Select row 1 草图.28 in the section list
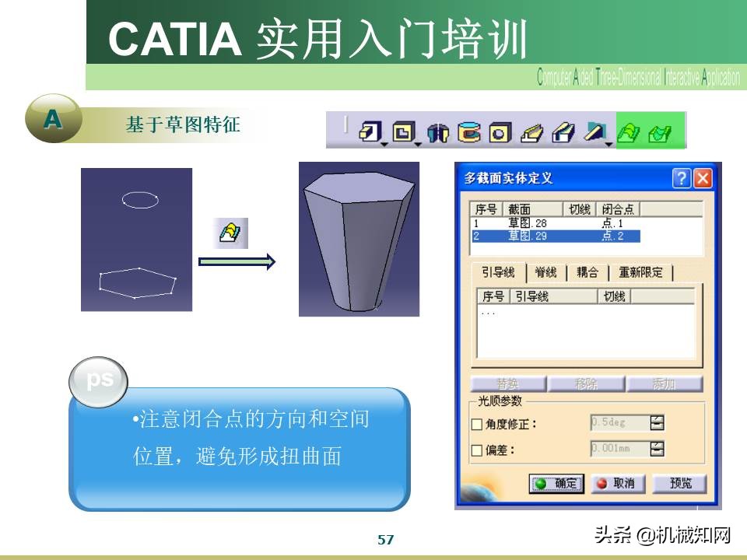This screenshot has width=747, height=560. click(556, 223)
